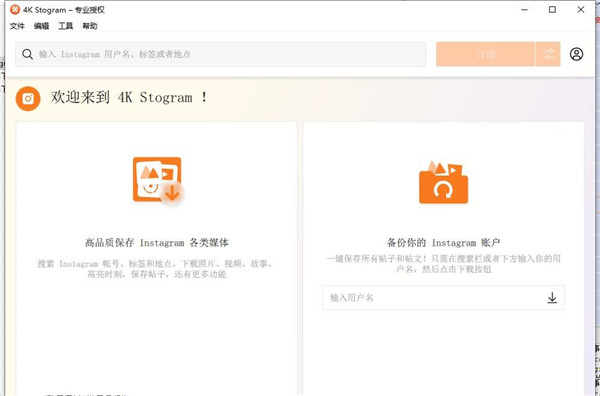Maximize the 4K Stogram window
The height and width of the screenshot is (396, 600).
[x=553, y=10]
